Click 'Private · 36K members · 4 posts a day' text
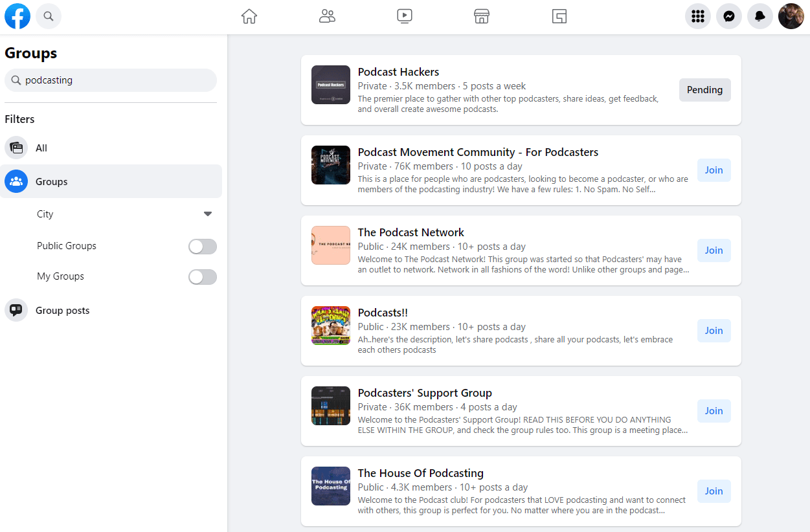This screenshot has height=532, width=810. [x=438, y=407]
